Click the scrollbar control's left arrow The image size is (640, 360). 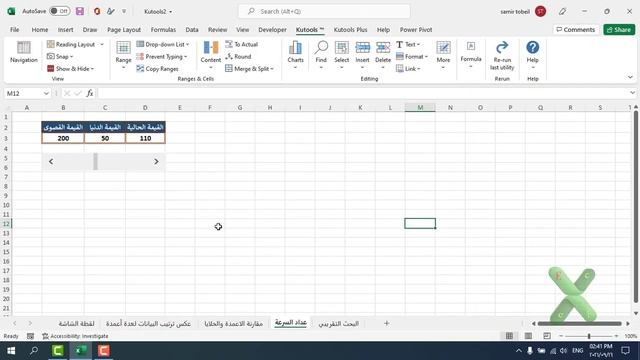click(x=51, y=162)
